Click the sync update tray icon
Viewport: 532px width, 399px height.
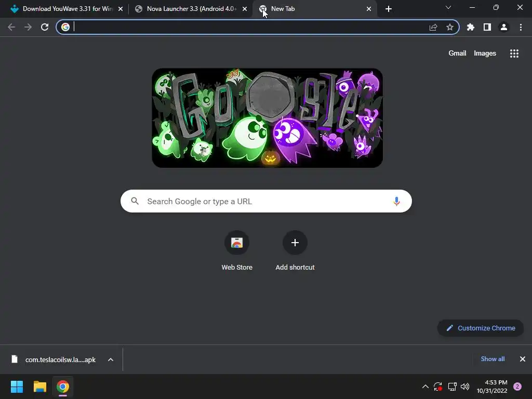(x=438, y=387)
